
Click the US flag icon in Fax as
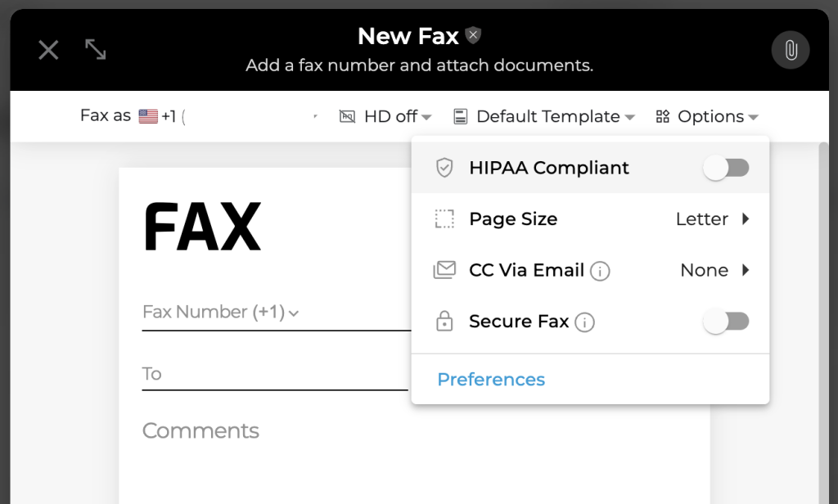click(148, 116)
